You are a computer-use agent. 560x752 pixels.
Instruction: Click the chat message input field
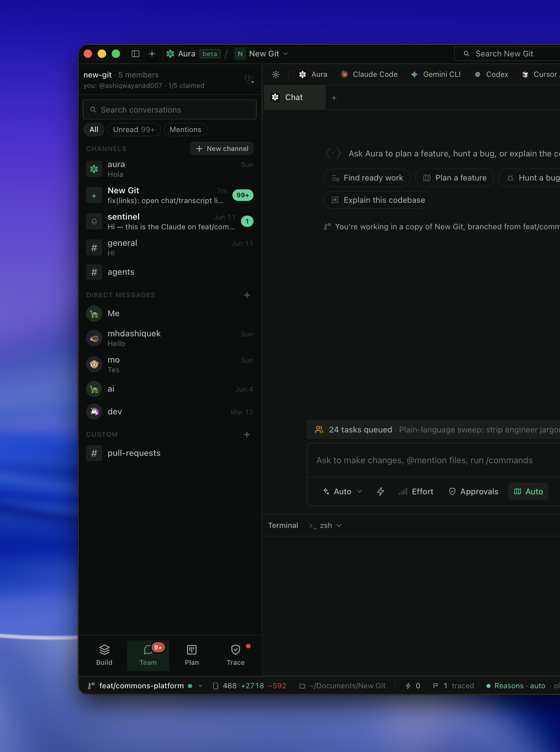pos(433,460)
